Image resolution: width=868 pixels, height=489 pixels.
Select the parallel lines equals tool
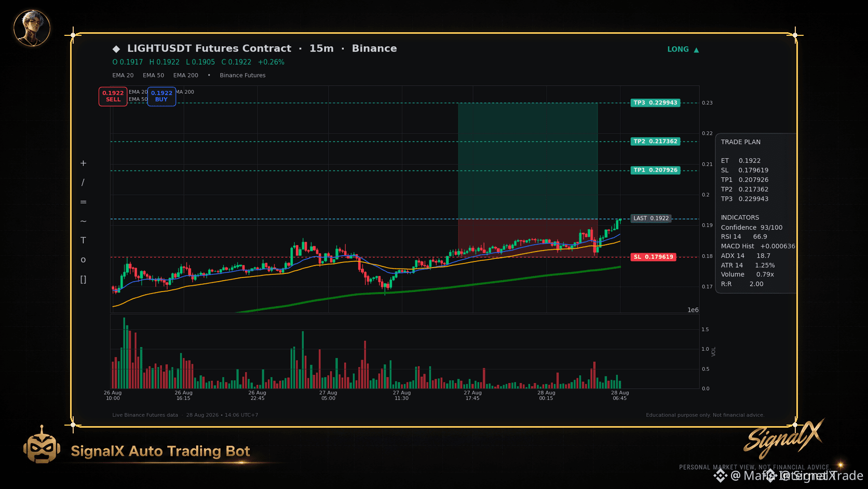tap(83, 202)
